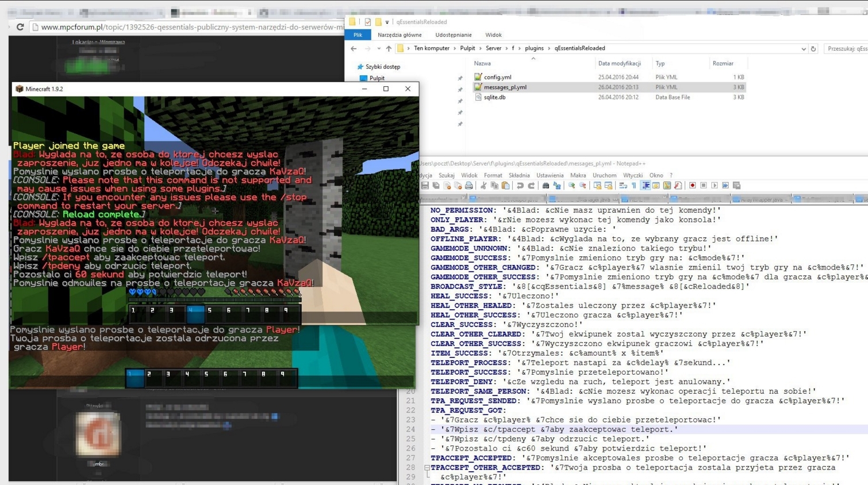Image resolution: width=868 pixels, height=485 pixels.
Task: Click the Cut scissors icon in Notepad++
Action: click(x=483, y=186)
